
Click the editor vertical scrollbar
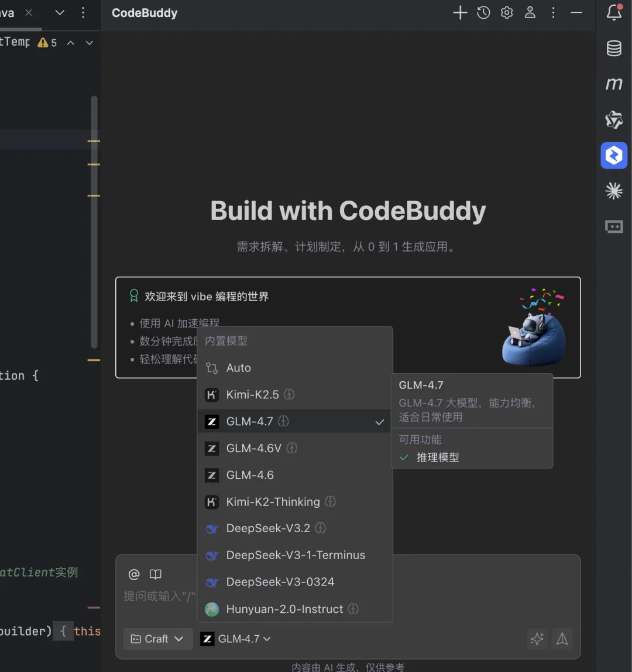tap(94, 222)
